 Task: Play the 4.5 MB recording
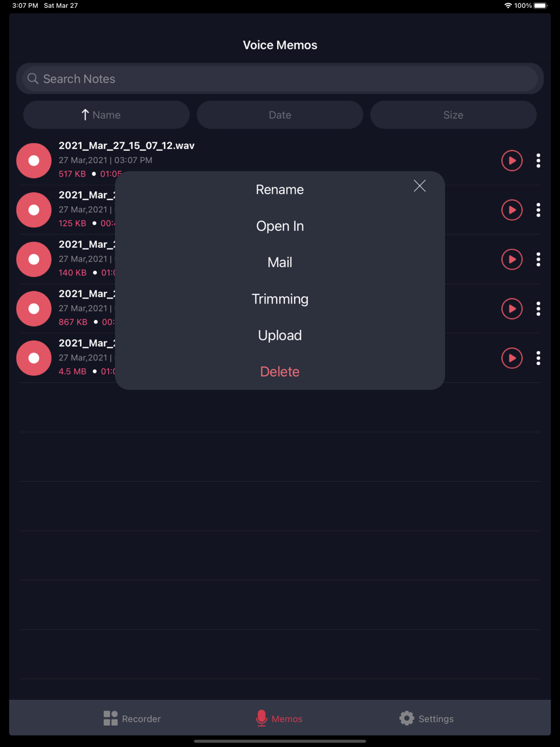(512, 358)
